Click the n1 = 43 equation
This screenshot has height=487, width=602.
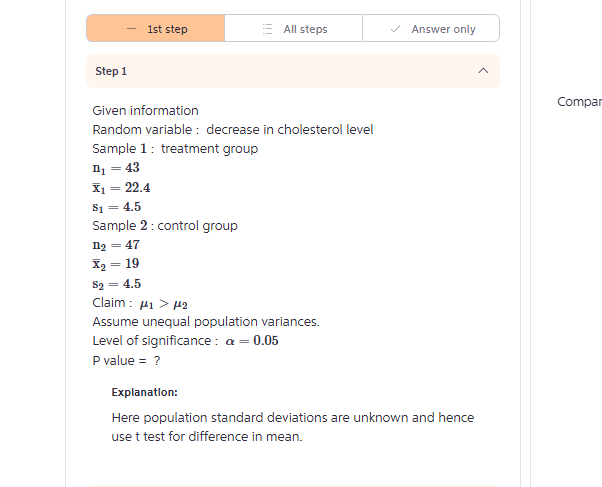[116, 168]
